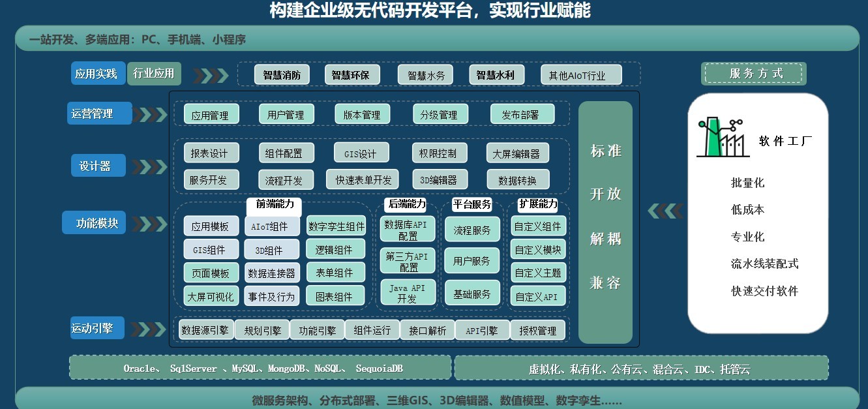Click the 组件配置 box
868x409 pixels.
[286, 153]
